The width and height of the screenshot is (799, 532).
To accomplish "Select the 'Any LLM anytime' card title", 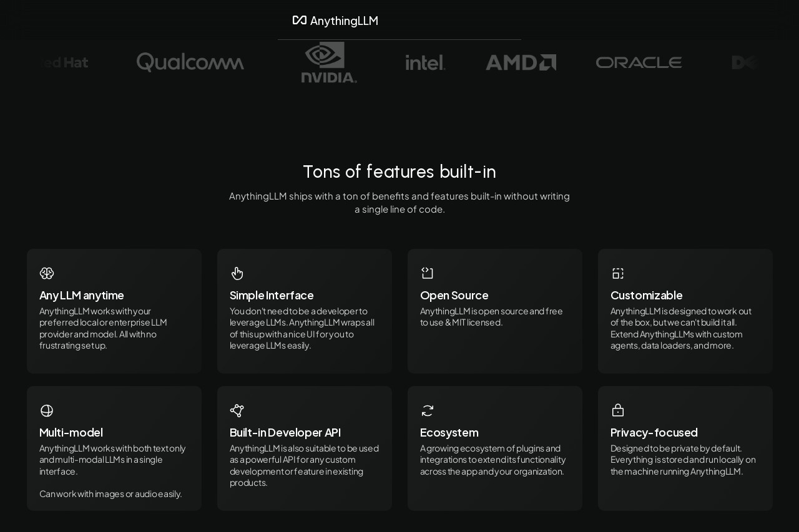I will tap(82, 295).
